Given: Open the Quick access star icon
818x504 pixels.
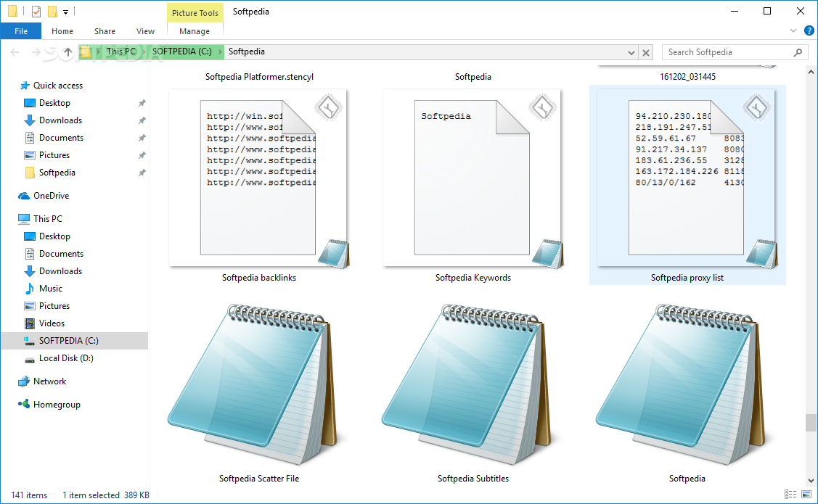Looking at the screenshot, I should point(24,86).
